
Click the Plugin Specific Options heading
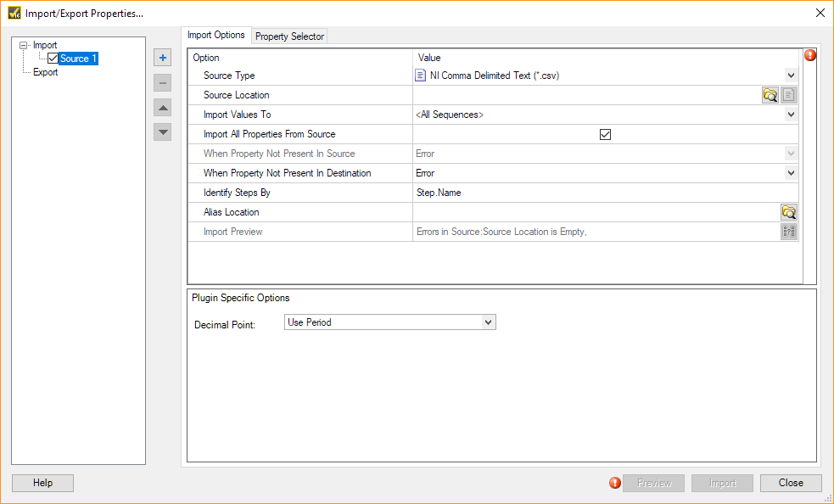[240, 298]
